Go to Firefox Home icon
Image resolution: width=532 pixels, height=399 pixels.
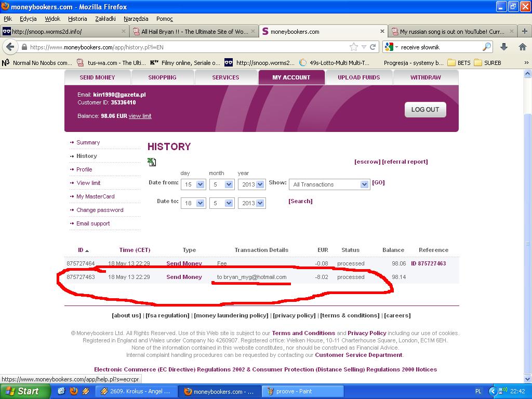pos(523,47)
